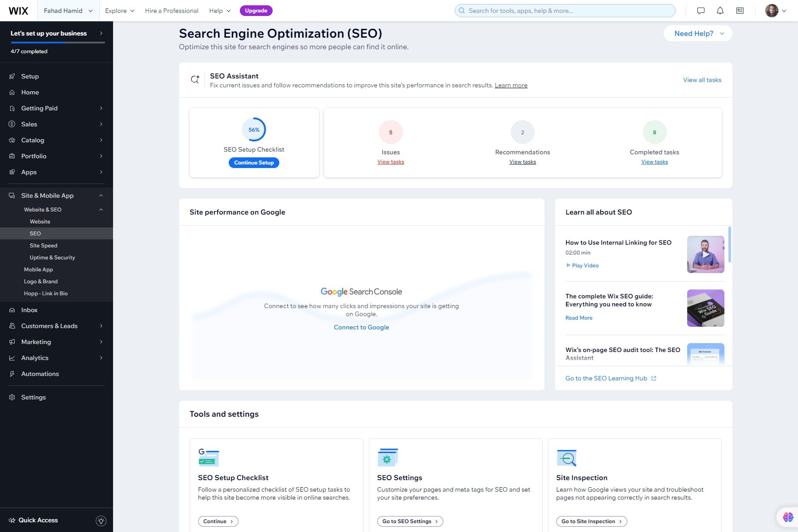Select Site Speed in the sidebar tree

[43, 245]
